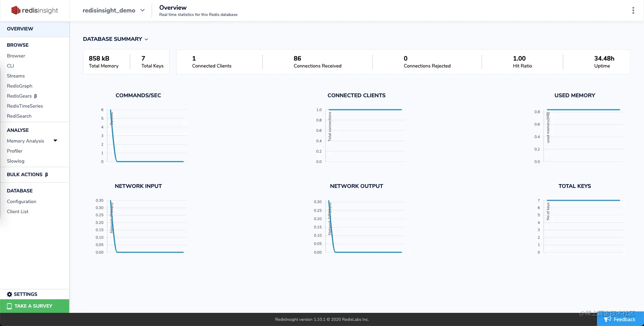The width and height of the screenshot is (644, 326).
Task: Open the Client List page
Action: click(18, 211)
